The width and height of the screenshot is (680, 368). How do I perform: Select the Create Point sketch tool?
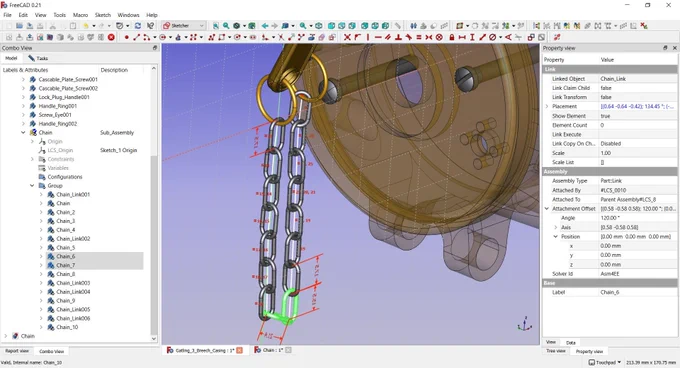point(127,37)
